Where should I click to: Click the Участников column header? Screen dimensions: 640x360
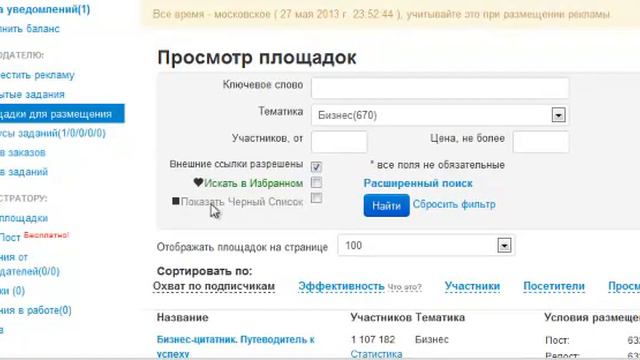pos(381,317)
